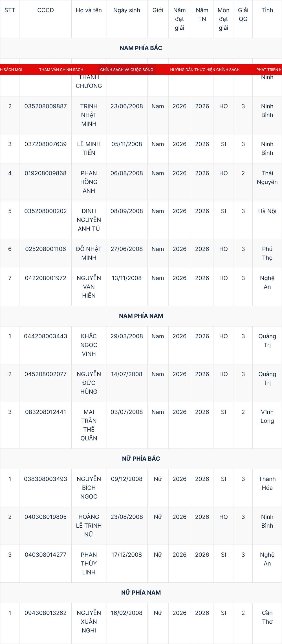Click the NỮ PHÍA BẮC section heading
The height and width of the screenshot is (644, 282).
coord(141,458)
